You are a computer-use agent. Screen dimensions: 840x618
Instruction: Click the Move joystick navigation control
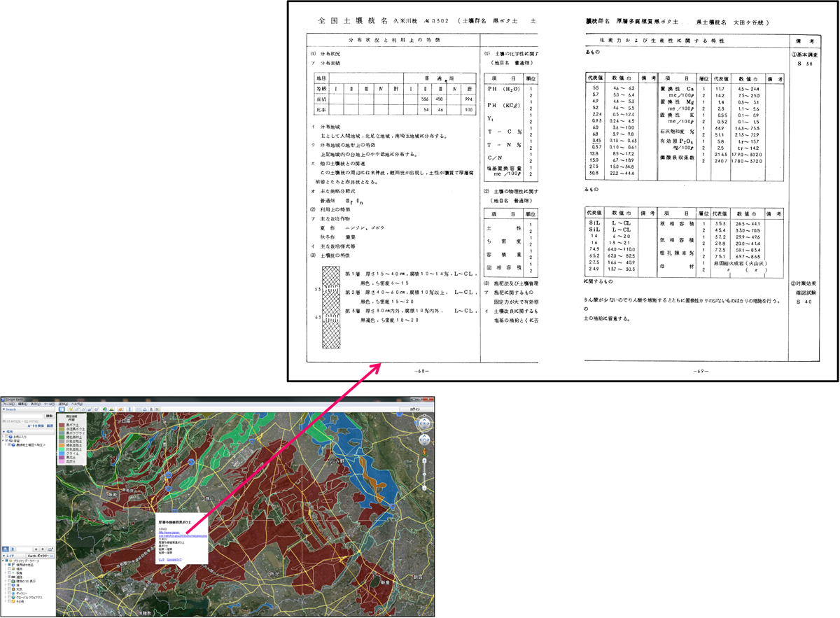click(x=424, y=440)
